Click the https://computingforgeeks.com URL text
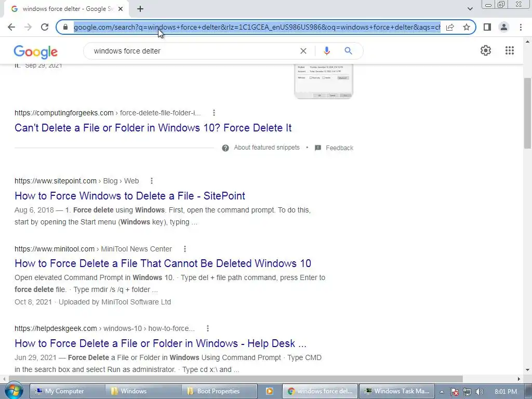 click(64, 113)
